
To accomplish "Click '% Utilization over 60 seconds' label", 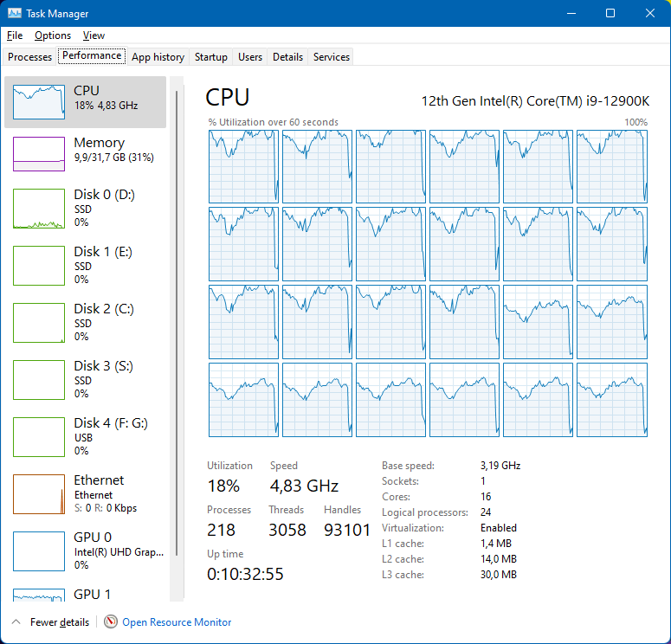I will (x=273, y=122).
